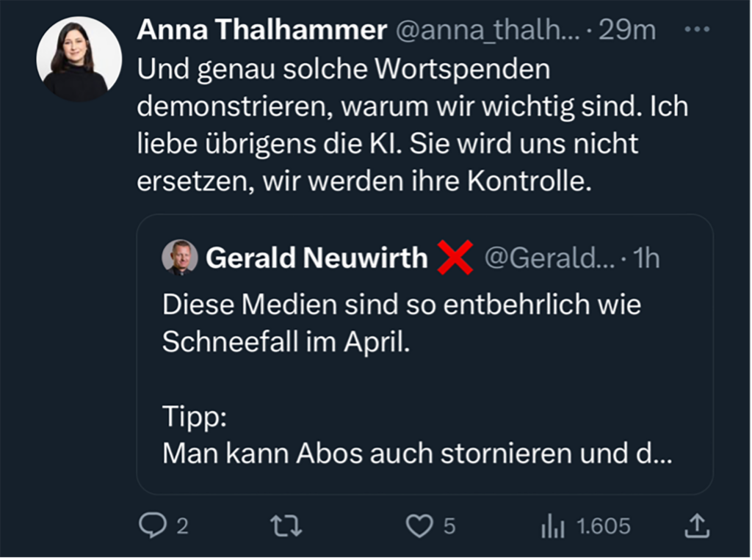Click the truncated "Man kann Abos" line

(x=416, y=453)
